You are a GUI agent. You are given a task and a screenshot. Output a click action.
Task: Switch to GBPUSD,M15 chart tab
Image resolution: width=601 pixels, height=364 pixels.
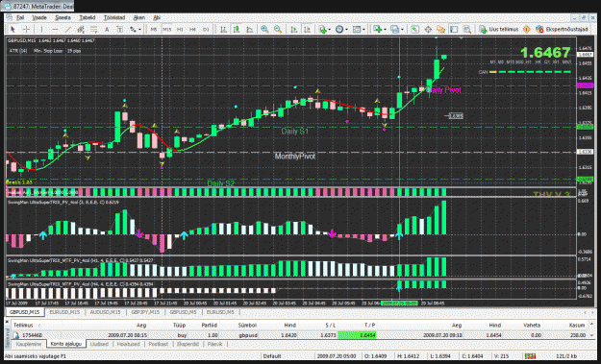click(25, 312)
